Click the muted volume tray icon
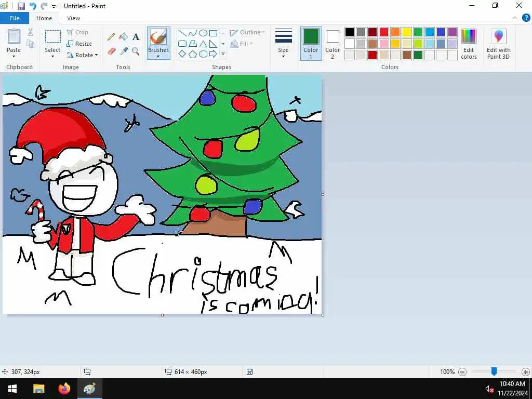The image size is (532, 399). click(x=489, y=389)
